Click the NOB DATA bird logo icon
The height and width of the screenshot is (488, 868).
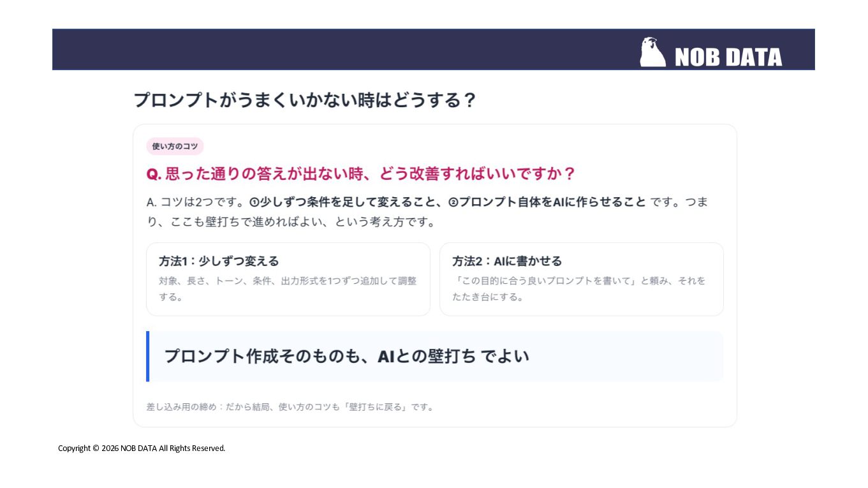click(x=652, y=52)
